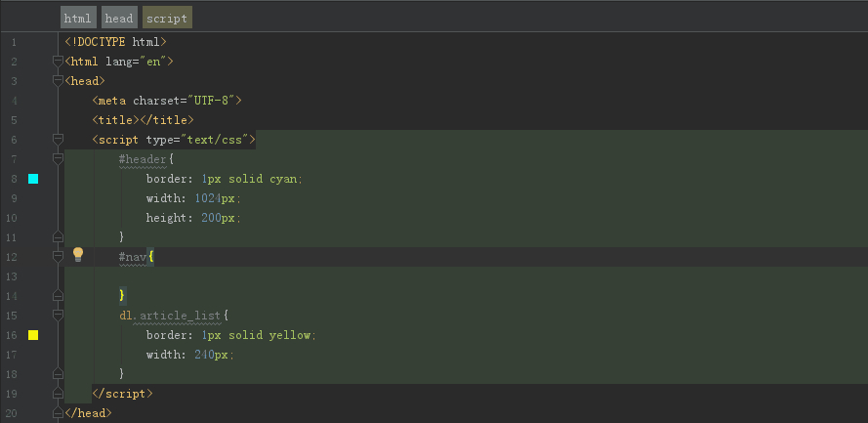This screenshot has width=868, height=423.
Task: Select the head breadcrumb
Action: click(x=118, y=18)
